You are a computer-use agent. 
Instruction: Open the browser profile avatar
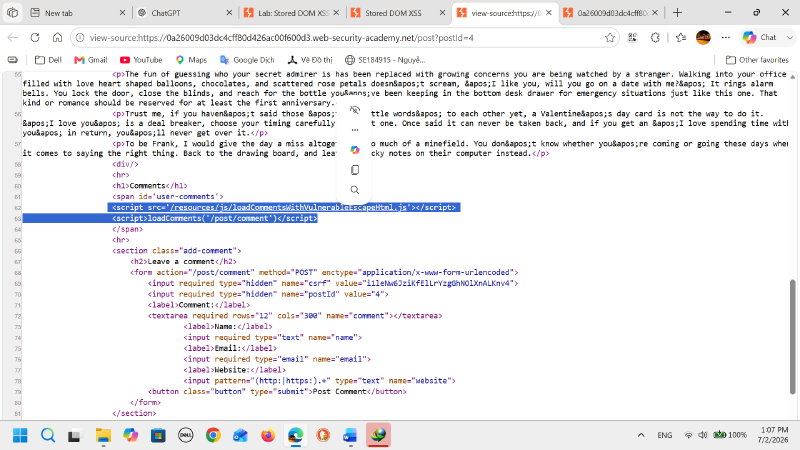pos(703,37)
